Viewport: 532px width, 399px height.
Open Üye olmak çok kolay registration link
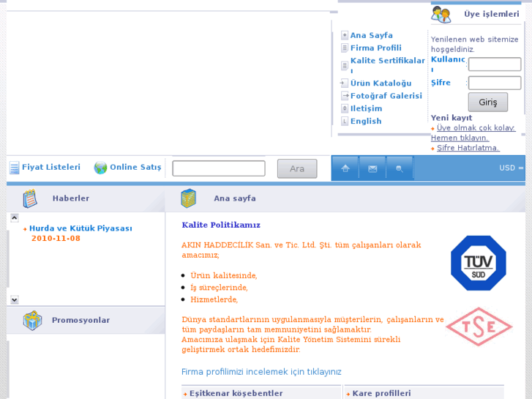click(473, 133)
